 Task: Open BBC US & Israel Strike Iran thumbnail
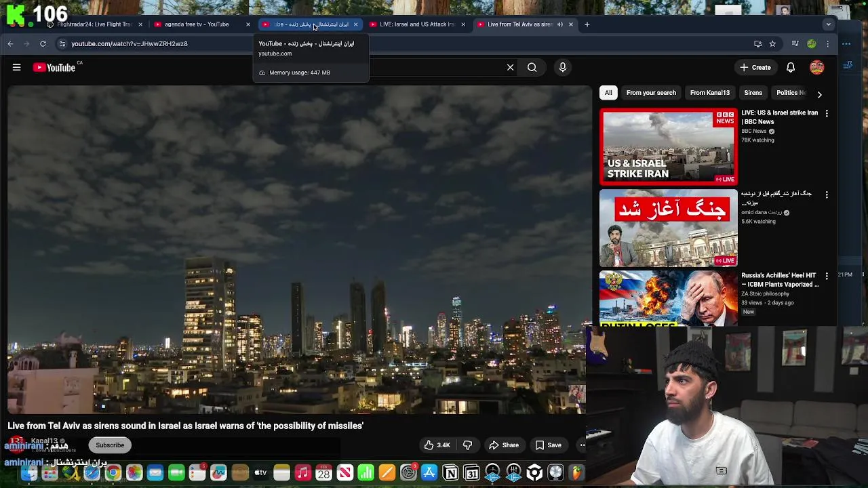tap(669, 147)
